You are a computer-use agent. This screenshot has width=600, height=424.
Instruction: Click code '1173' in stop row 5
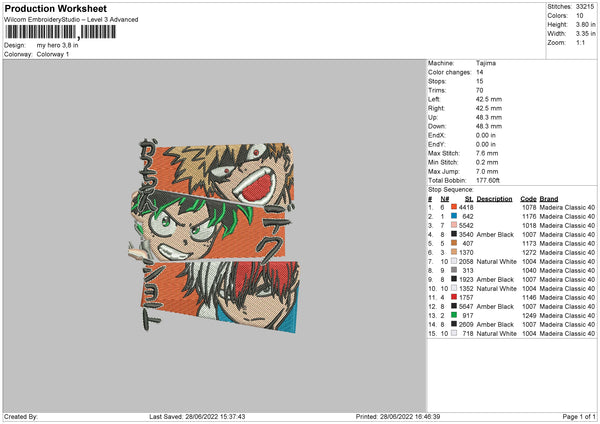point(529,243)
